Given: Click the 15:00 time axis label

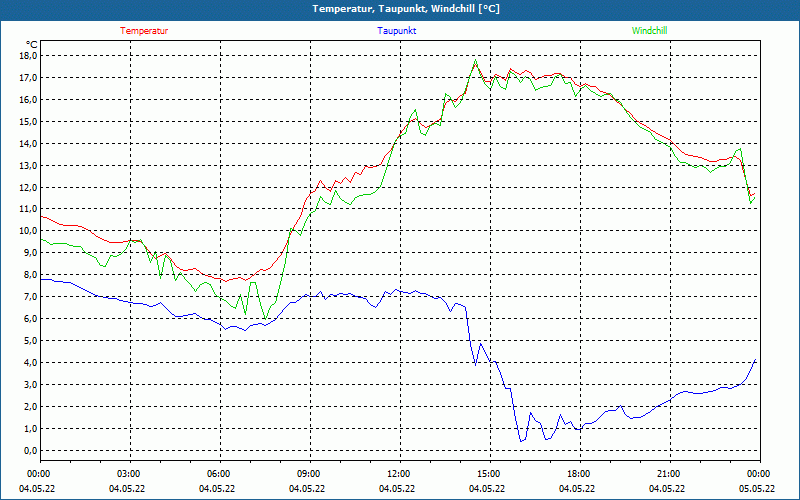Looking at the screenshot, I should [x=487, y=474].
